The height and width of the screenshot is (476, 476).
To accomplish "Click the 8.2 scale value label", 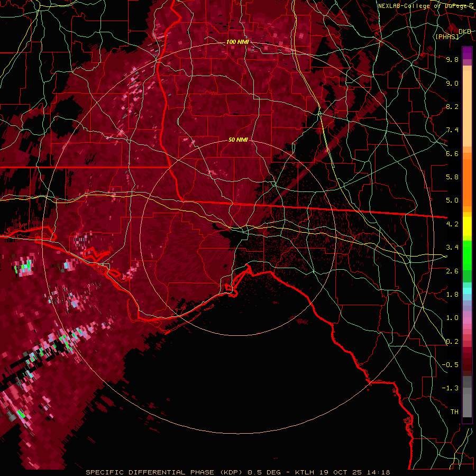I will [452, 106].
